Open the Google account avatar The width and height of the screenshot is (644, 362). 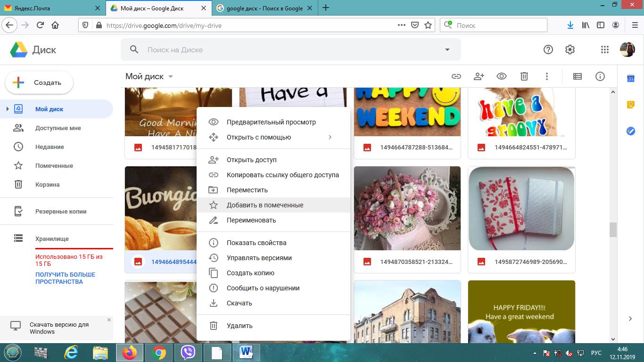(627, 49)
